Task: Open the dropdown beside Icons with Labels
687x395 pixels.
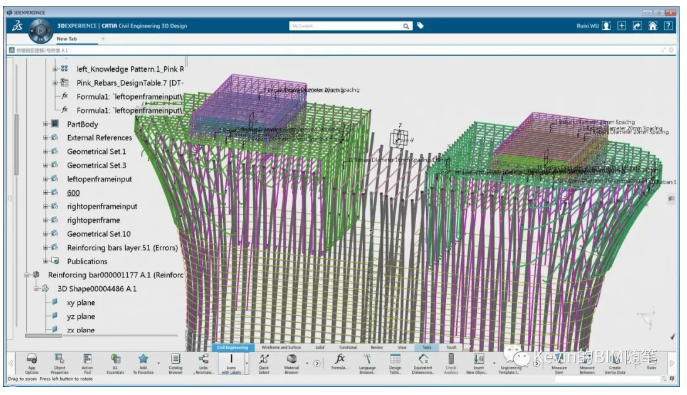Action: pyautogui.click(x=247, y=363)
